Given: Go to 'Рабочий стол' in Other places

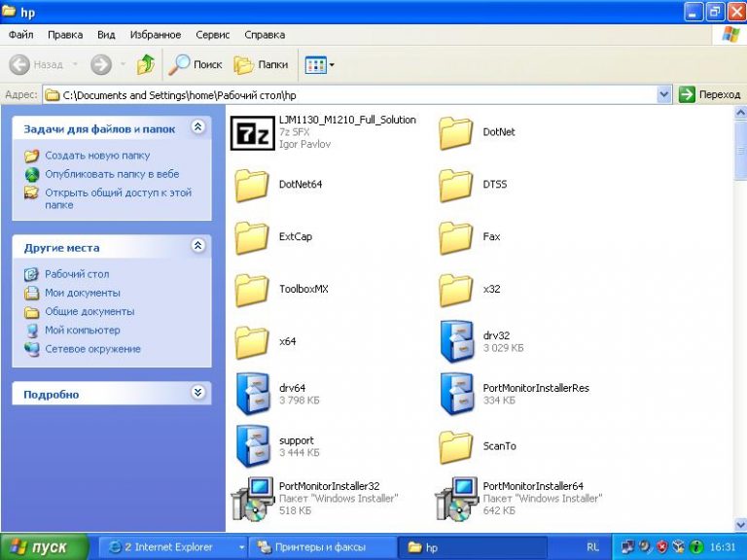Looking at the screenshot, I should point(77,274).
